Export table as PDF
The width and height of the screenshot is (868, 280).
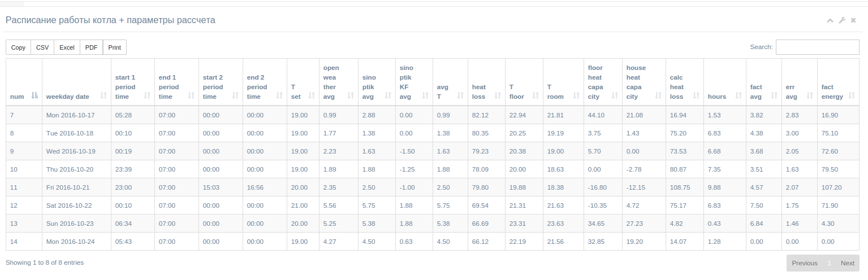tap(91, 47)
